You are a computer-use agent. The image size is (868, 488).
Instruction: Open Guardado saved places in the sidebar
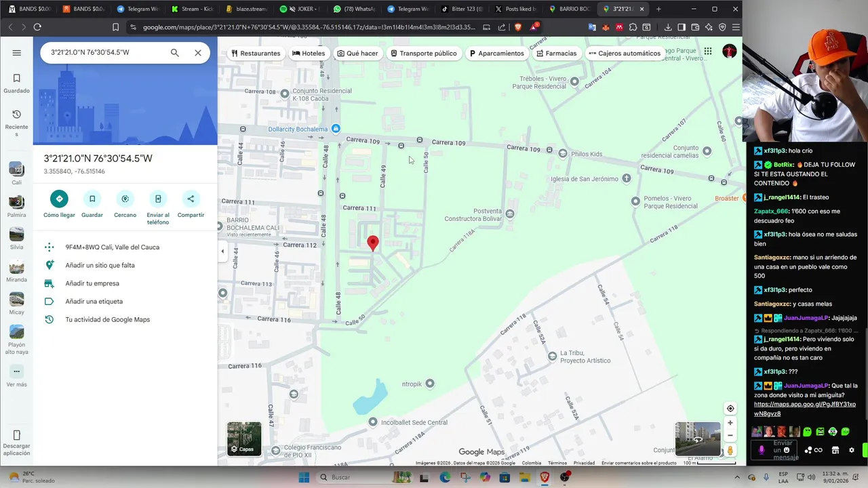click(x=17, y=83)
